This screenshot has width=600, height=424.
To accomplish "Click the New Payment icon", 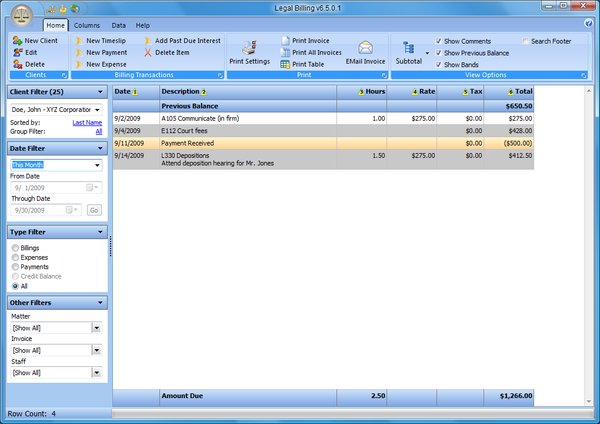I will (79, 52).
